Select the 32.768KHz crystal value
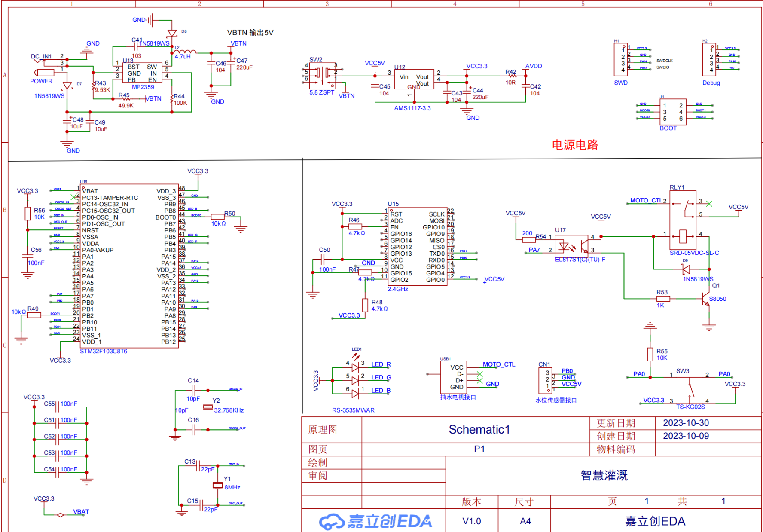Image resolution: width=763 pixels, height=532 pixels. click(229, 410)
